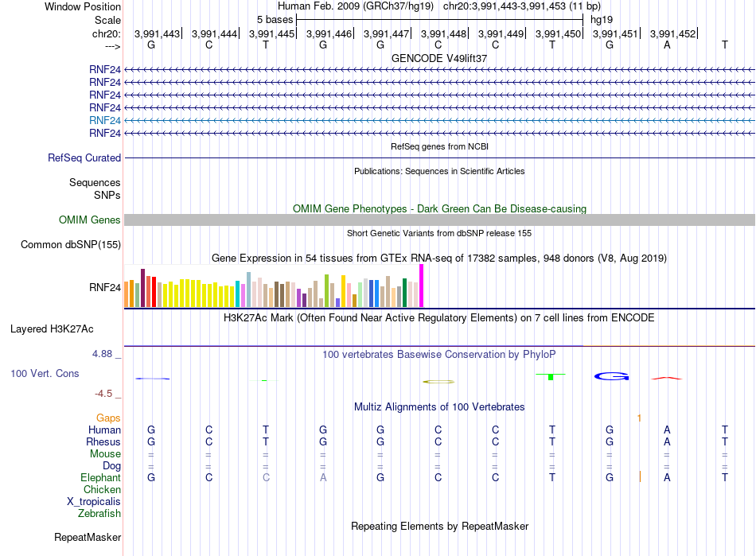Image resolution: width=756 pixels, height=556 pixels.
Task: Select the Zebrafish species row label
Action: (99, 514)
